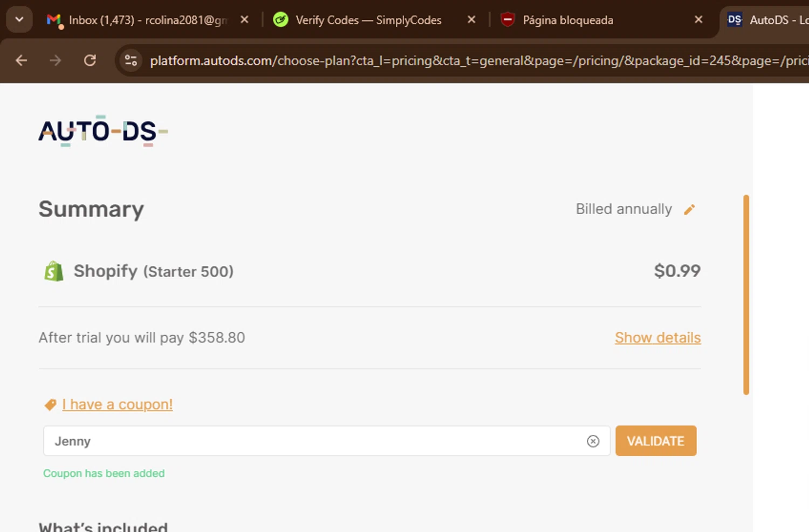The height and width of the screenshot is (532, 809).
Task: Open the site information icon in address bar
Action: pyautogui.click(x=131, y=60)
